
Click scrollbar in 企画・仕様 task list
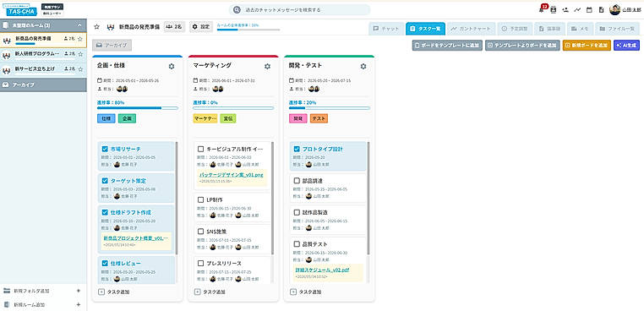(177, 198)
